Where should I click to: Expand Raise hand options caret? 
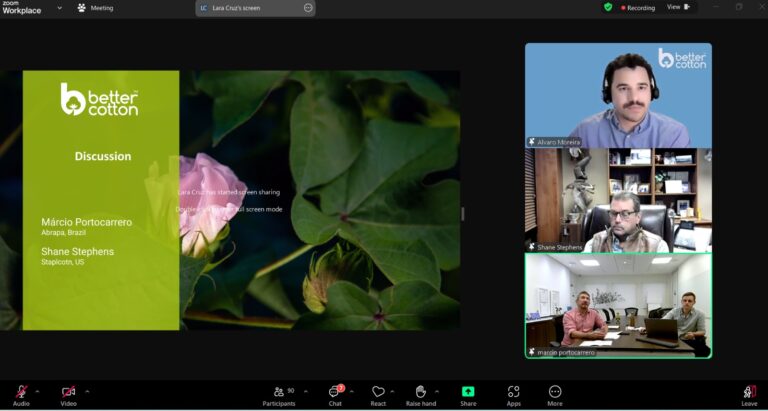point(436,391)
